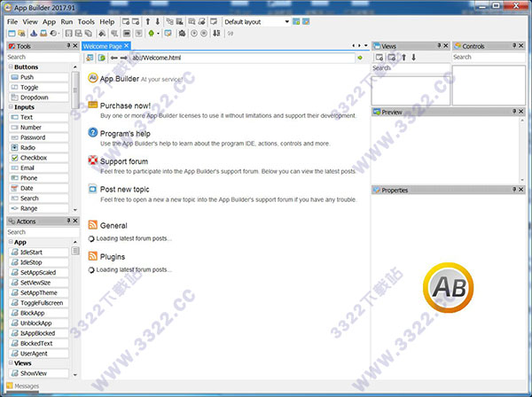Collapse the Inputs group in Tools
Image resolution: width=532 pixels, height=397 pixels.
[11, 107]
